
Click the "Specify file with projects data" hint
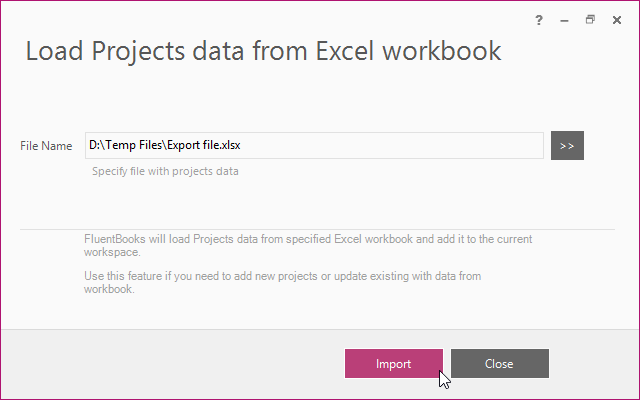click(165, 171)
